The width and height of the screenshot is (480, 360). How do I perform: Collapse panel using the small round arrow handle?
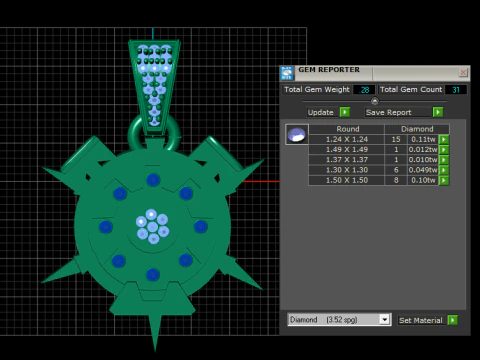tap(375, 101)
